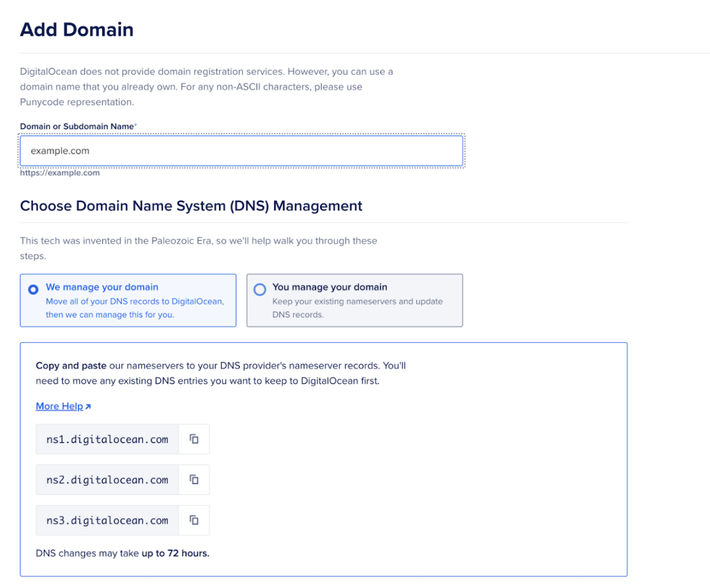Select the "We manage your domain" option
The image size is (710, 588).
coord(128,300)
